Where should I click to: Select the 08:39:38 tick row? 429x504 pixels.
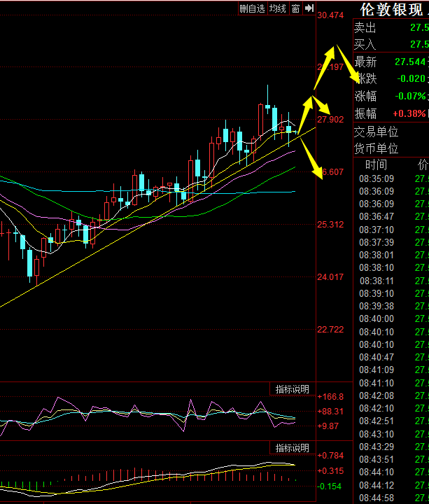394,307
